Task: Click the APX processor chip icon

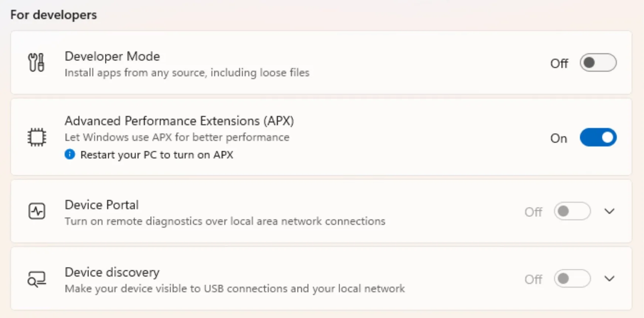Action: coord(37,137)
